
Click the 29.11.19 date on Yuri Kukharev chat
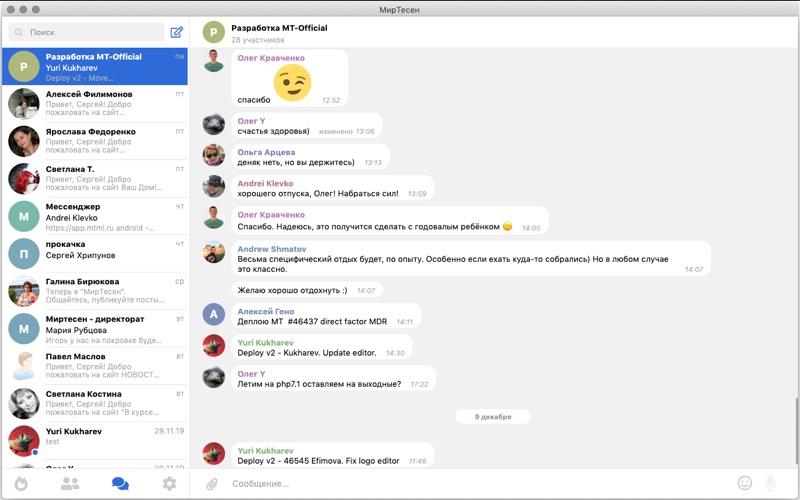click(169, 431)
